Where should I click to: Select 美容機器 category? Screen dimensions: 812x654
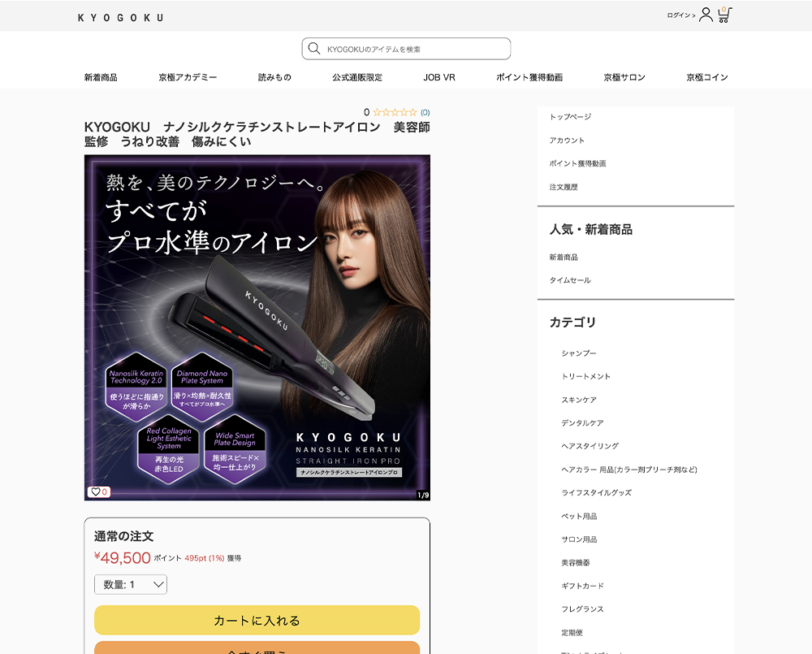click(x=576, y=563)
